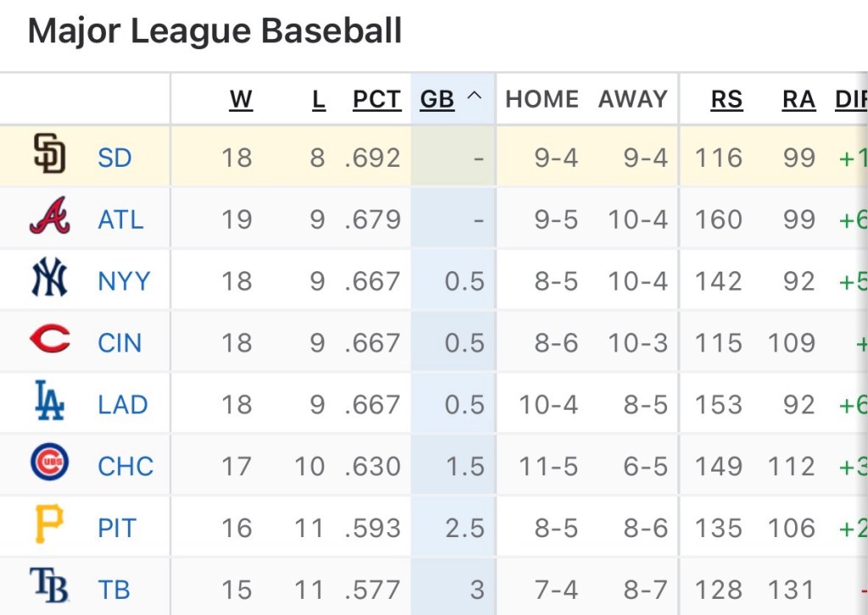
Task: Click the HOME column header
Action: 541,98
